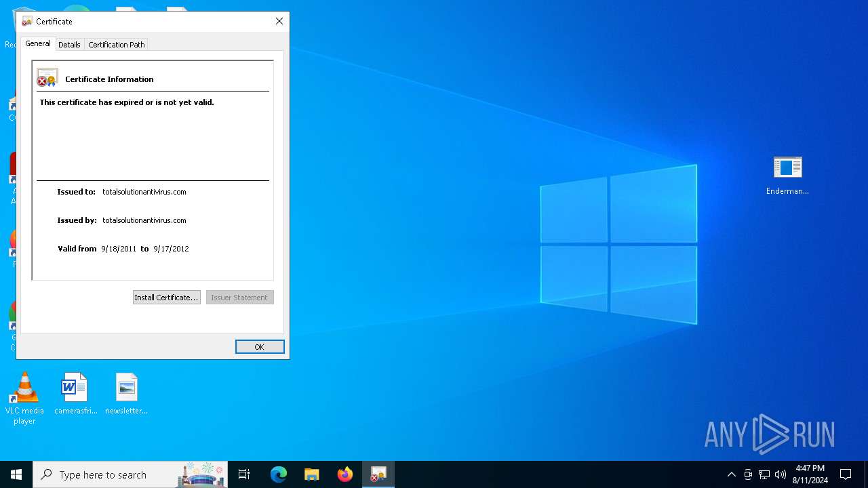Select the VLC media player icon
This screenshot has width=868, height=488.
(x=24, y=399)
